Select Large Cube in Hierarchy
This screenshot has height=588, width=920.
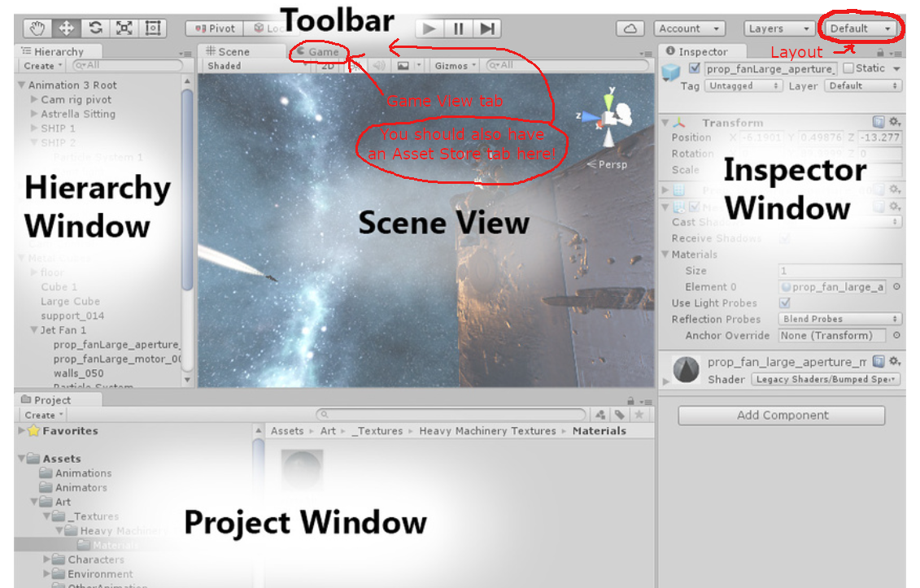pyautogui.click(x=70, y=301)
